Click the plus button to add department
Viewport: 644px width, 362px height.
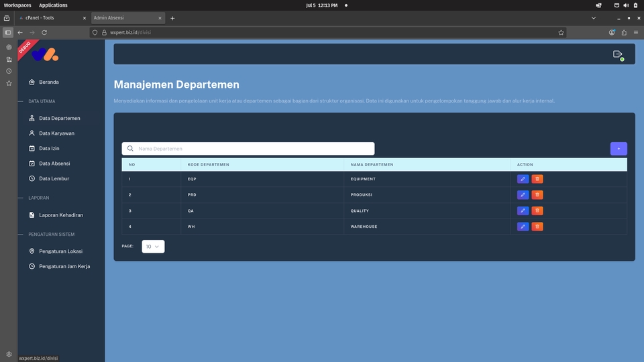coord(618,149)
